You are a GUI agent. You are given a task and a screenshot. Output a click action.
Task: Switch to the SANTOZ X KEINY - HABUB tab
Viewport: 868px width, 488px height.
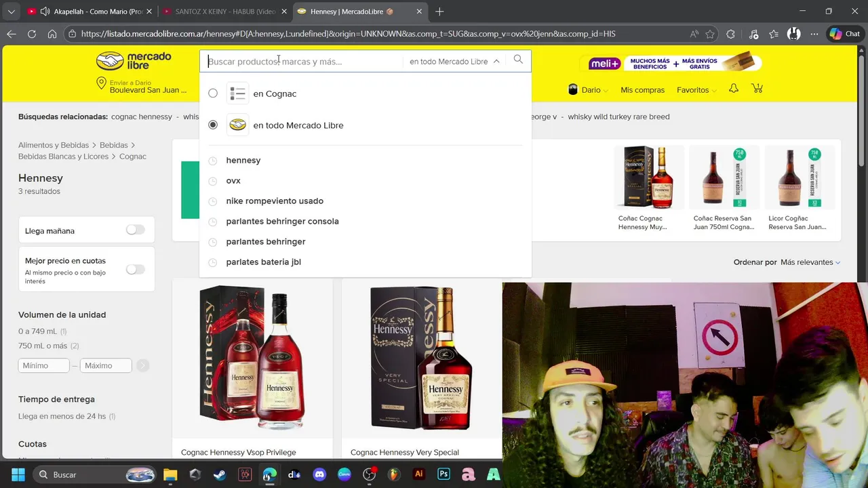[x=224, y=12]
